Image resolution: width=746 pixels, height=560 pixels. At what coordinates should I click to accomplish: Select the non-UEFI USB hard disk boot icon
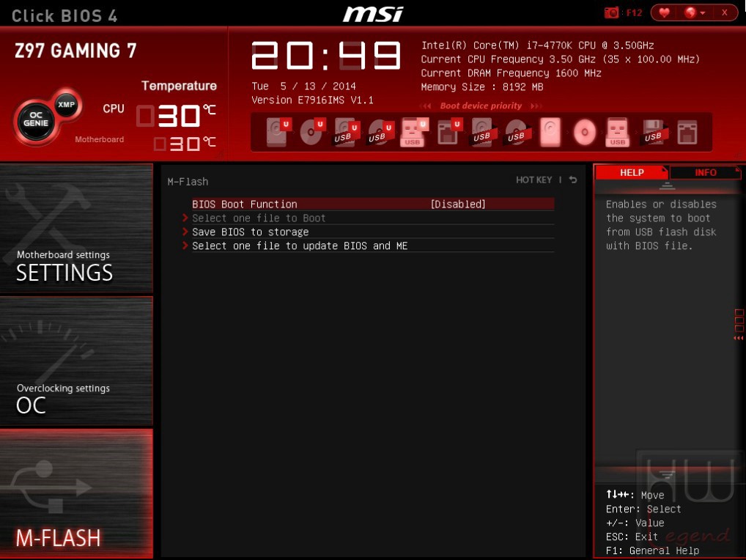(x=484, y=132)
